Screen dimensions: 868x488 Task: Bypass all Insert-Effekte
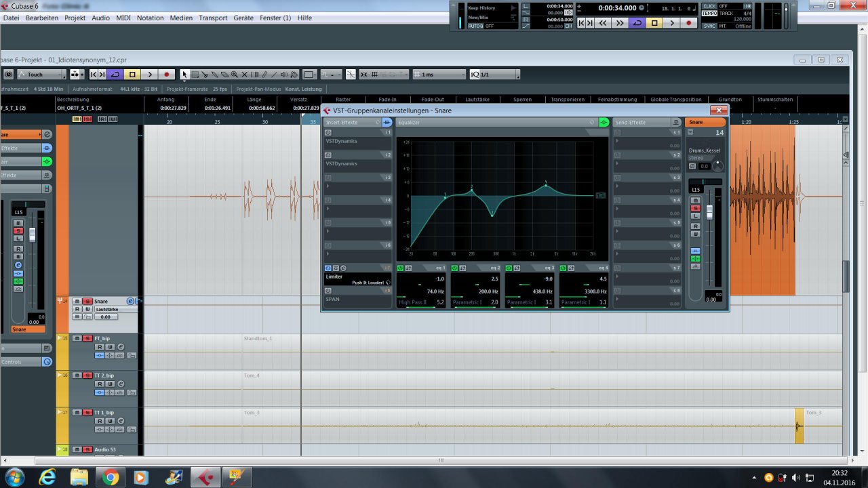pos(387,122)
